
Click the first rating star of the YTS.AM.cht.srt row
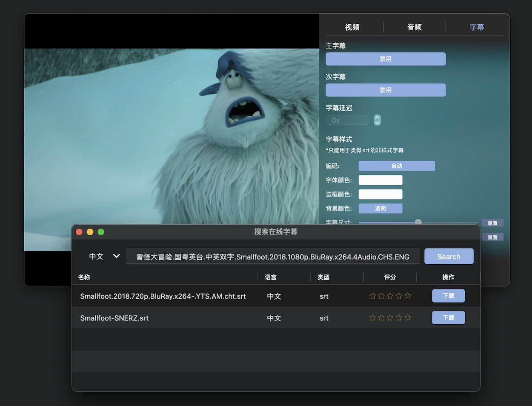[372, 296]
